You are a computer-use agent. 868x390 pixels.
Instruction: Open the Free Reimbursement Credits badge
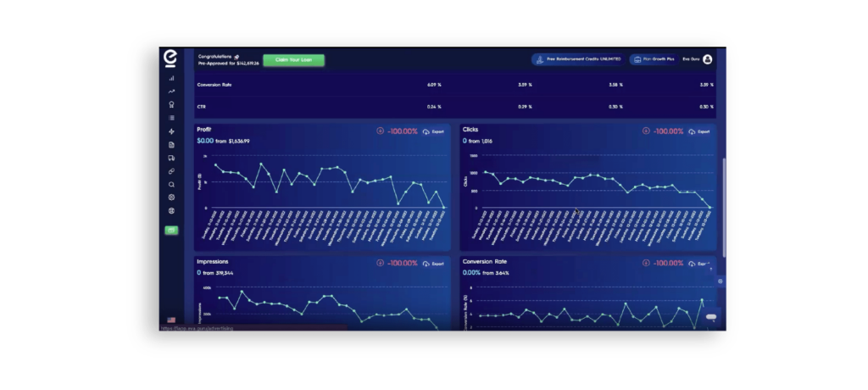click(x=578, y=59)
